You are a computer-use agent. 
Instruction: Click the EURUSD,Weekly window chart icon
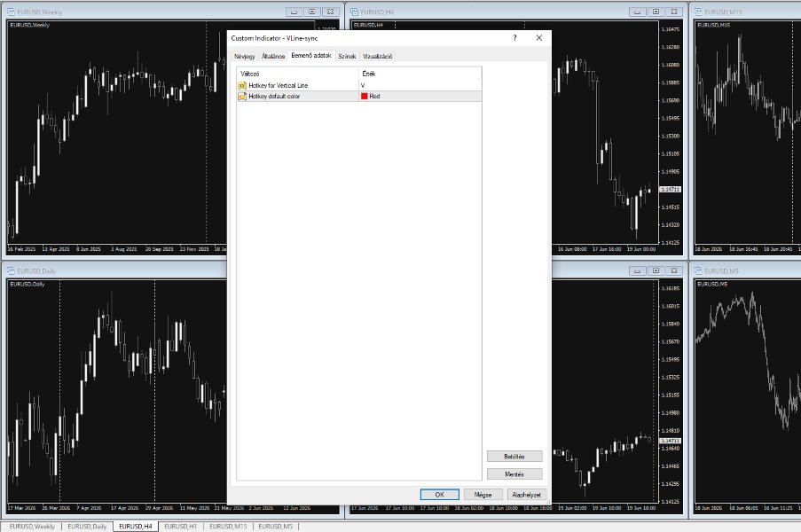(11, 12)
